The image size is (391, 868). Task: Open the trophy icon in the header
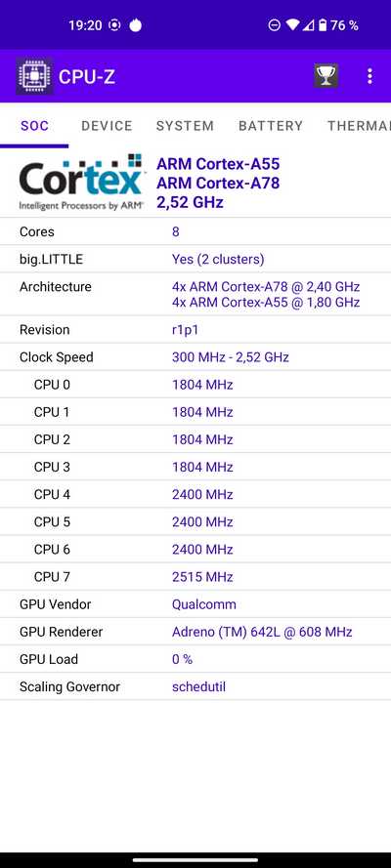[x=326, y=76]
